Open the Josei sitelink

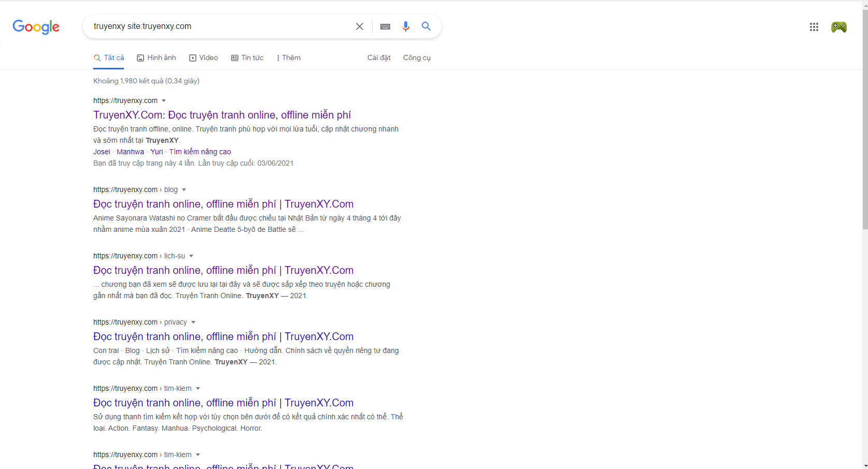pos(102,152)
